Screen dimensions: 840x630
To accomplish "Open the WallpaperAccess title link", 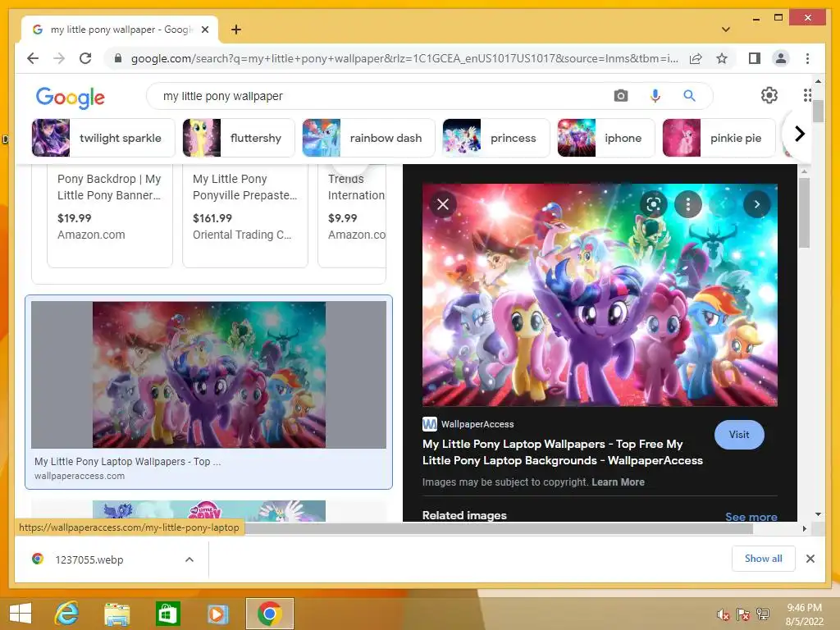I will coord(562,452).
